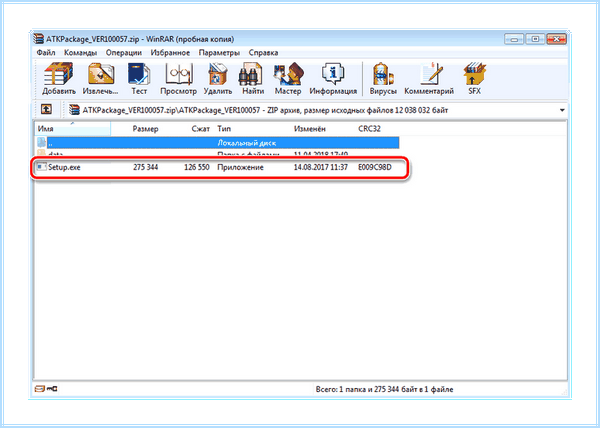Click the Добавить (Add) toolbar icon

tap(58, 79)
